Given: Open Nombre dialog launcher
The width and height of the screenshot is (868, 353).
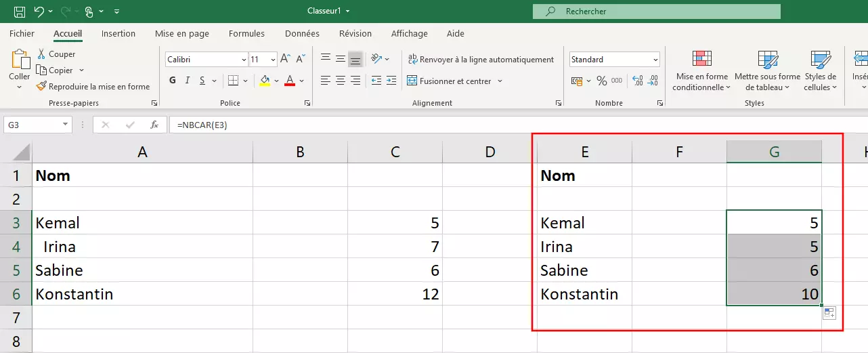Looking at the screenshot, I should [660, 103].
